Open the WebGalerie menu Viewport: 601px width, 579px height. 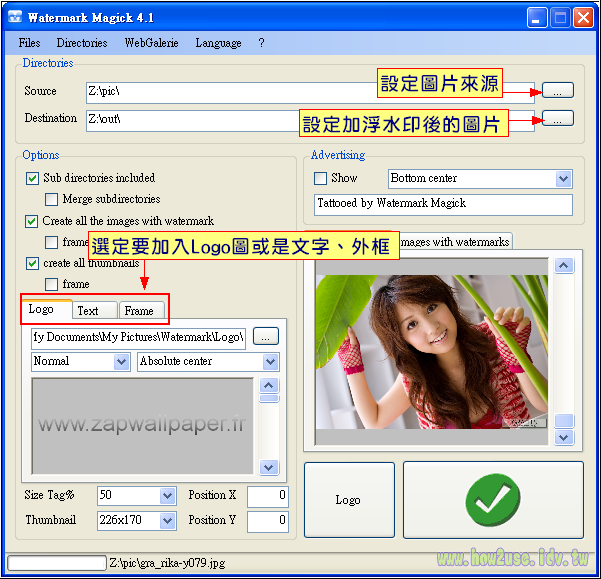click(x=151, y=43)
